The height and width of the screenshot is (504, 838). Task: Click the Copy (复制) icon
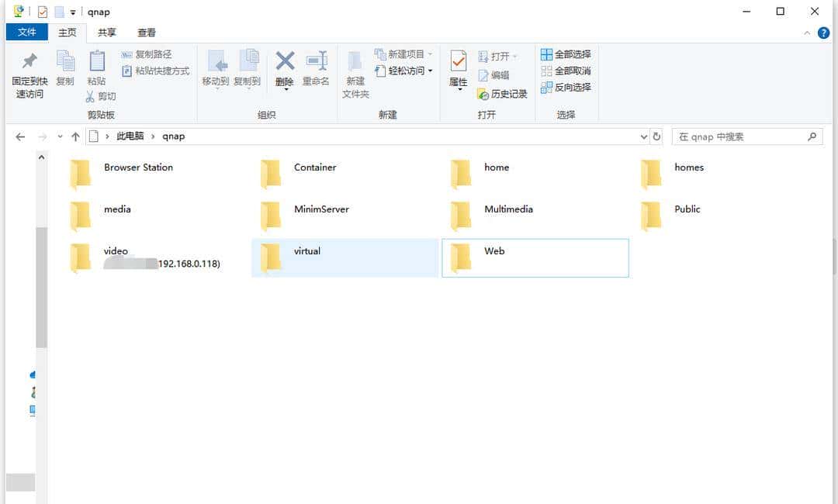pyautogui.click(x=66, y=70)
